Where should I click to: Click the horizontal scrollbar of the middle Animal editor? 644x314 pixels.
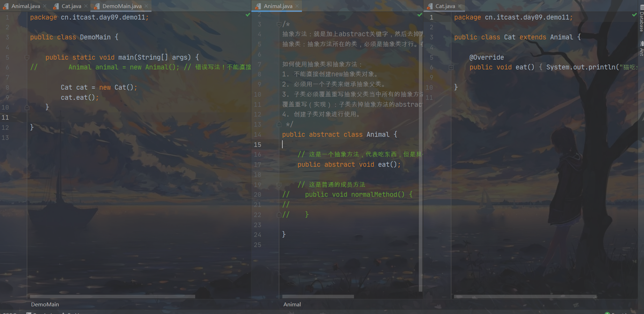click(x=318, y=297)
